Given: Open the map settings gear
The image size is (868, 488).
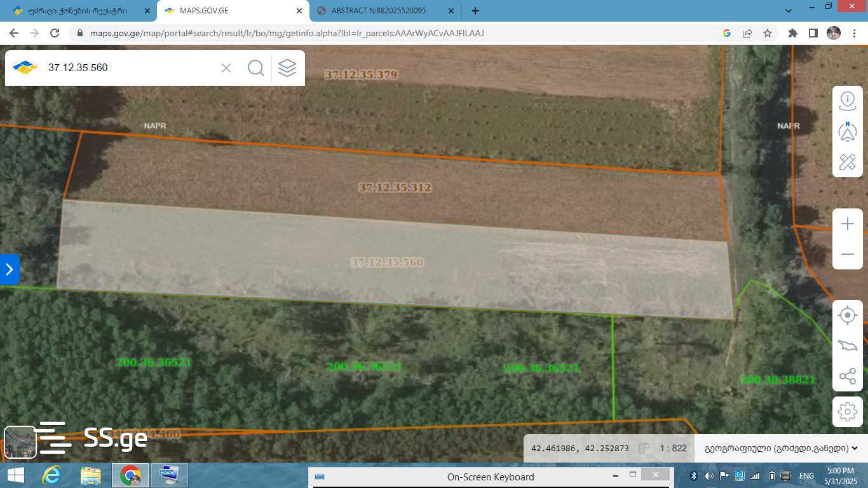Looking at the screenshot, I should tap(847, 412).
